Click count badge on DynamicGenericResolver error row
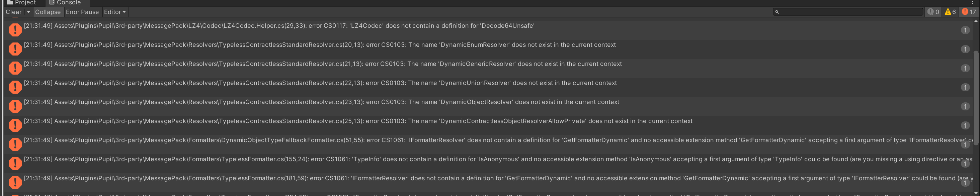Screen dimensions: 980x196 point(965,68)
